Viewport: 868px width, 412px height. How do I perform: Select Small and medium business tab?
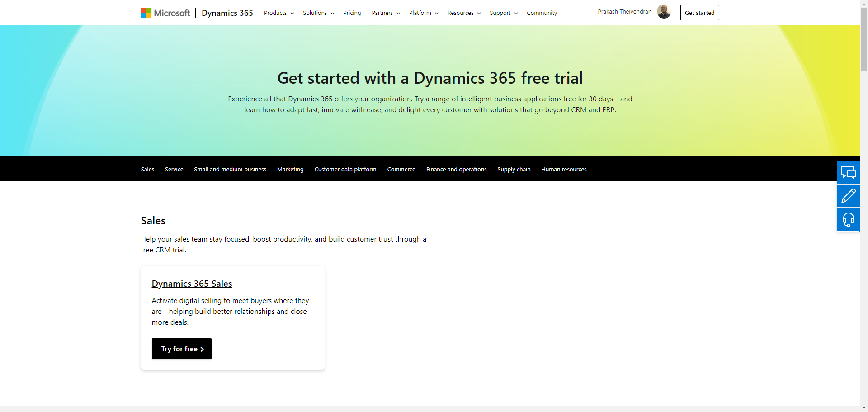click(x=230, y=170)
